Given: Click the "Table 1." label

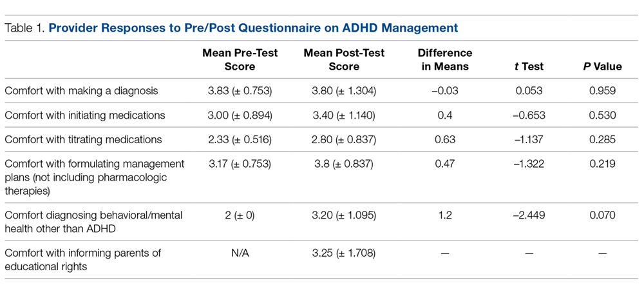Looking at the screenshot, I should (24, 28).
